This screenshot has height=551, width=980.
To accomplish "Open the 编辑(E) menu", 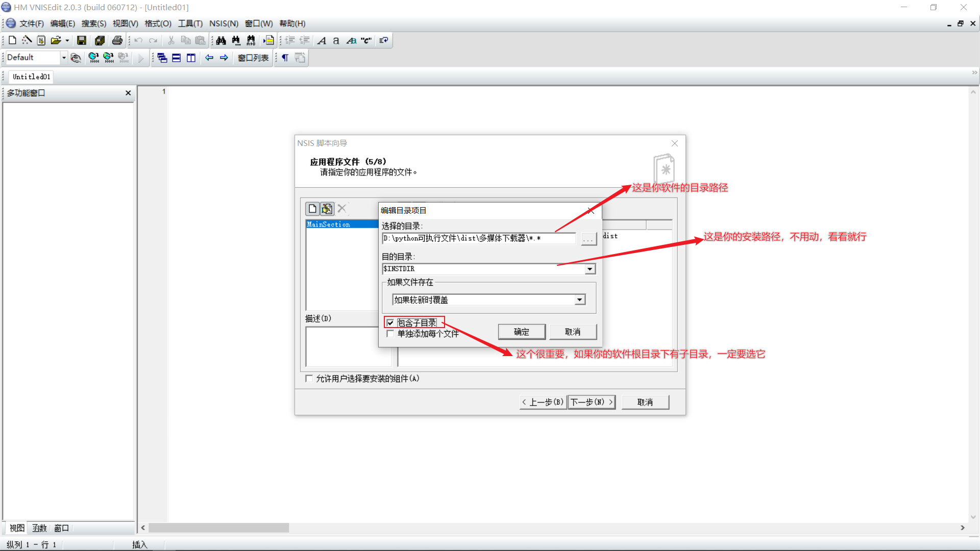I will click(x=63, y=23).
